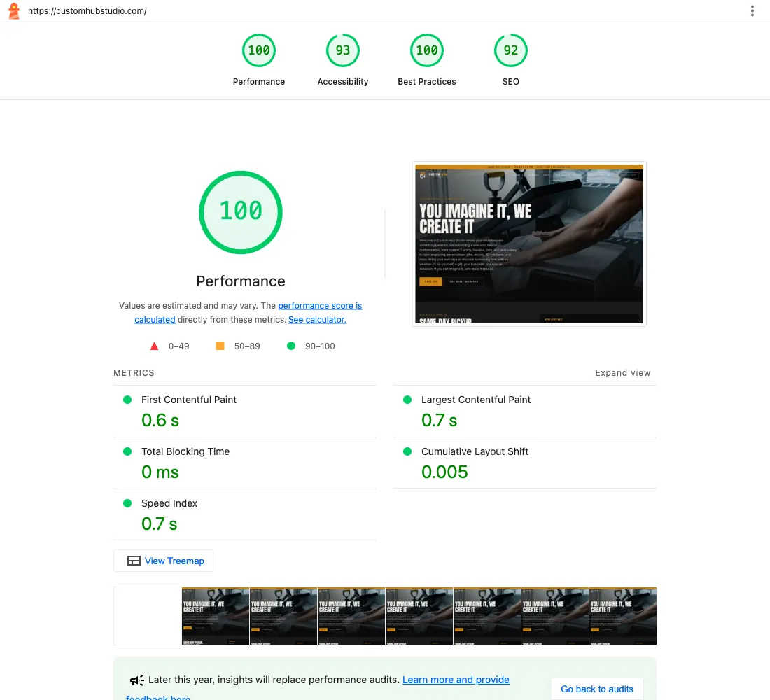Screen dimensions: 770x700
Task: Click the METRICS section heading
Action: 134,373
